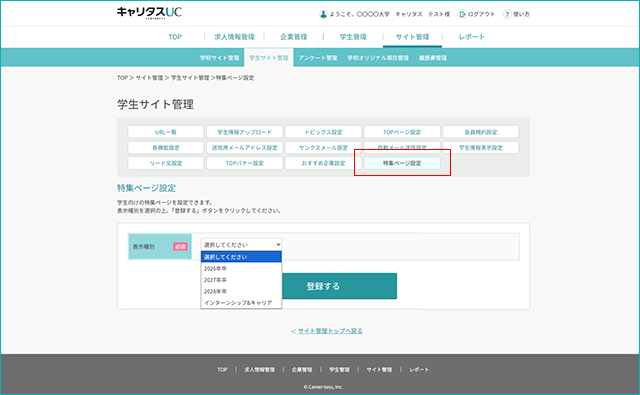Open the URL一覧 button

[x=166, y=132]
